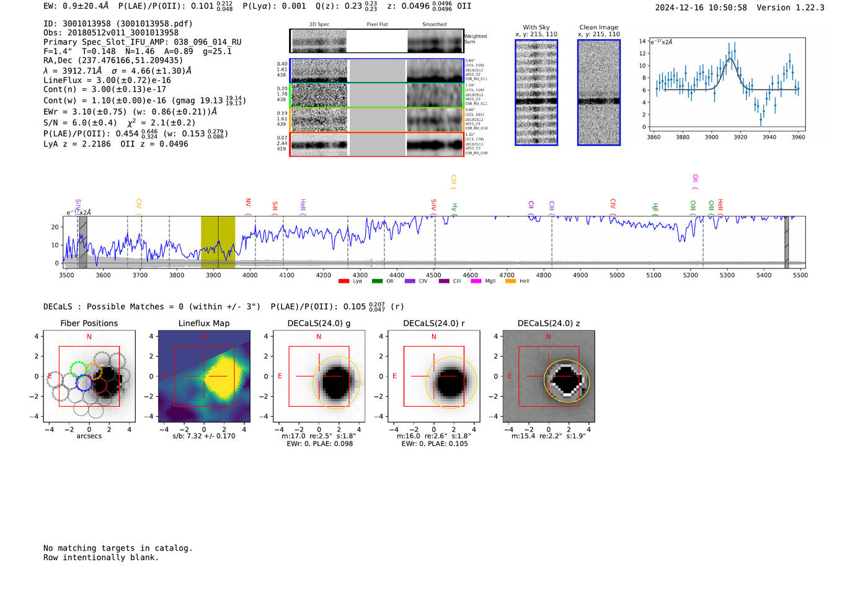Select the Primary Spec_Slot_IFU_AMP line
Viewport: 868px width, 591px height.
point(143,42)
